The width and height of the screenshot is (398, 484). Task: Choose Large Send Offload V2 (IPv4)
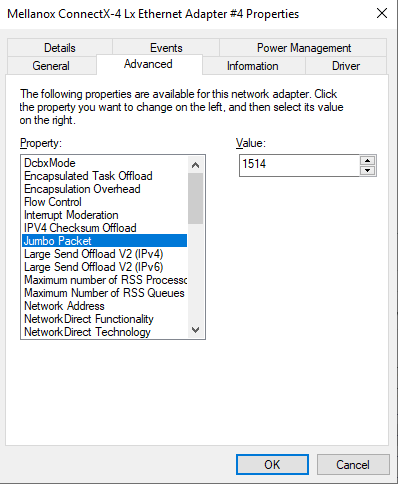pos(104,254)
